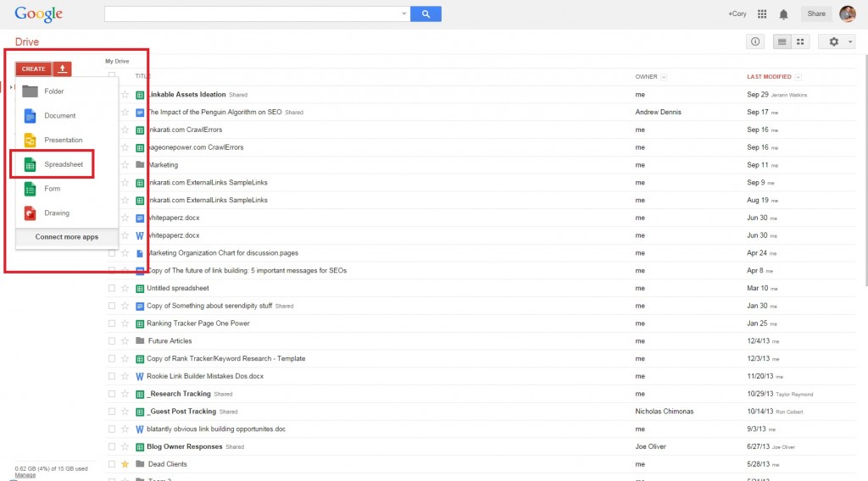Click spreadsheet icon of Linkable Assets Ideation
This screenshot has height=481, width=868.
click(x=140, y=95)
